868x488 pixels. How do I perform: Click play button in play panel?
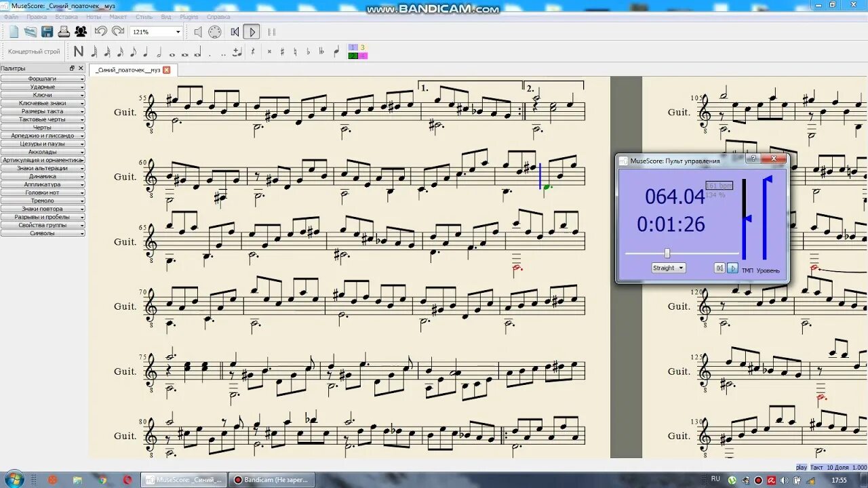tap(732, 268)
